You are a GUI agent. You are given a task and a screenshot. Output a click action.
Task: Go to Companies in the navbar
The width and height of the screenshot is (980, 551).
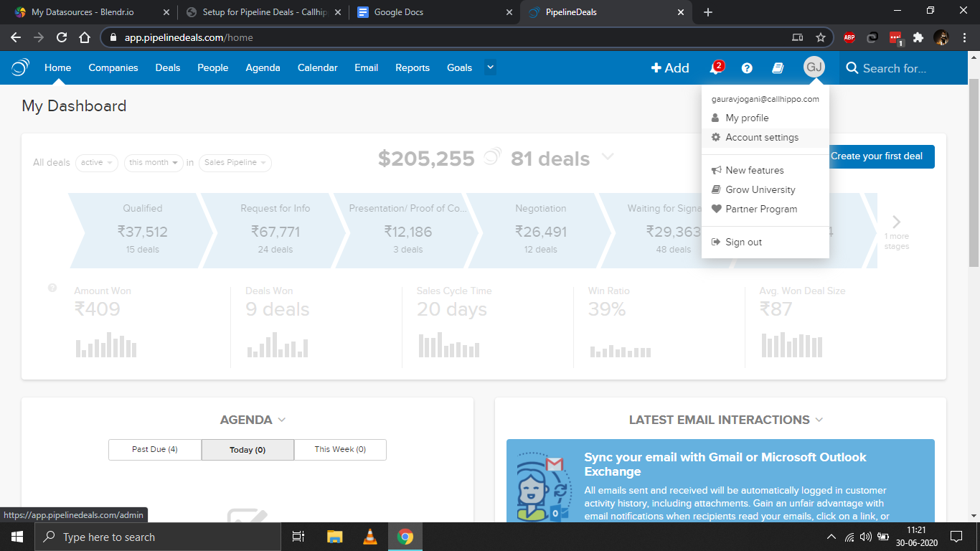tap(113, 67)
